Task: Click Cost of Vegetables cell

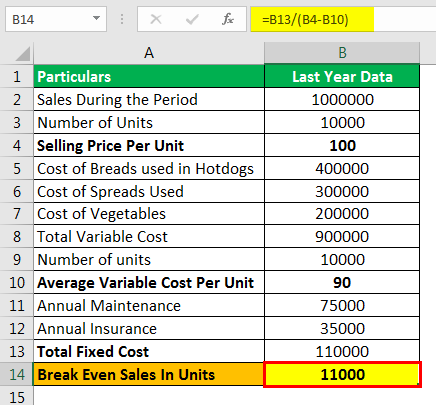Action: (x=149, y=214)
